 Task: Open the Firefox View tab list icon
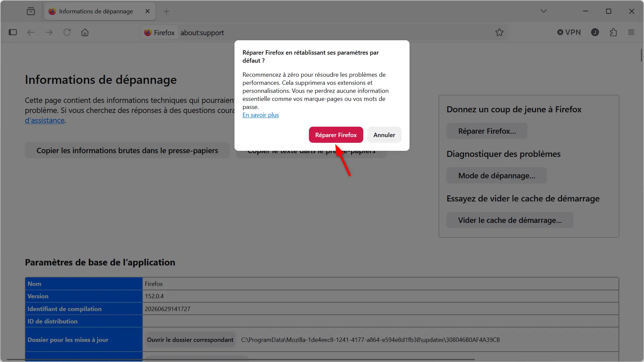pyautogui.click(x=31, y=11)
